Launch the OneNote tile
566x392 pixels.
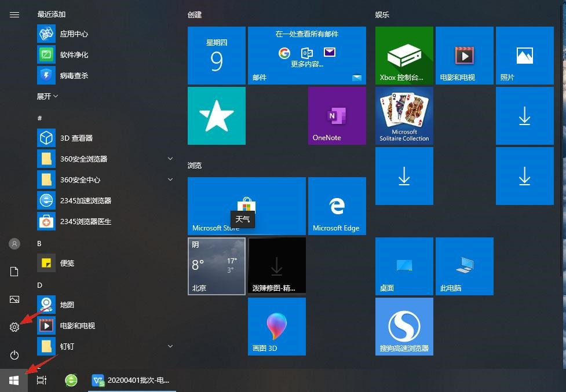[337, 116]
